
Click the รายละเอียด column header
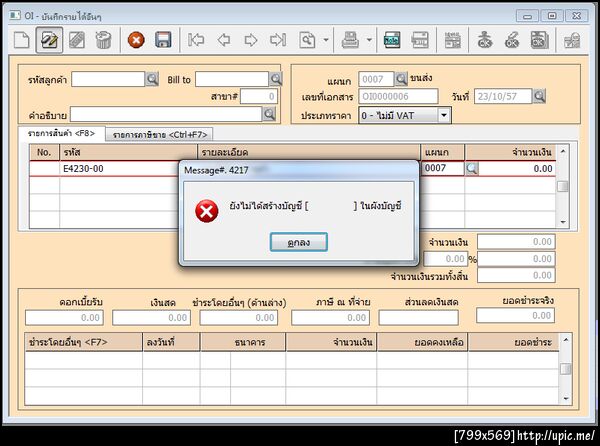(x=308, y=152)
